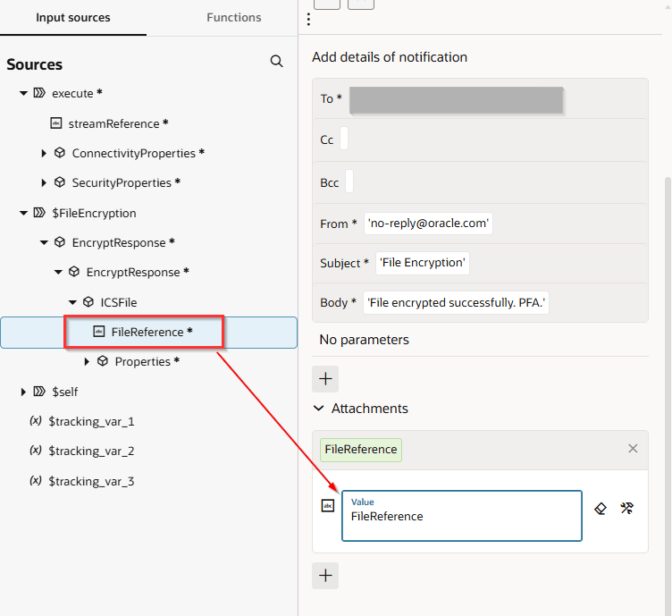Click the Value input field for FileReference
The image size is (672, 616).
(461, 516)
